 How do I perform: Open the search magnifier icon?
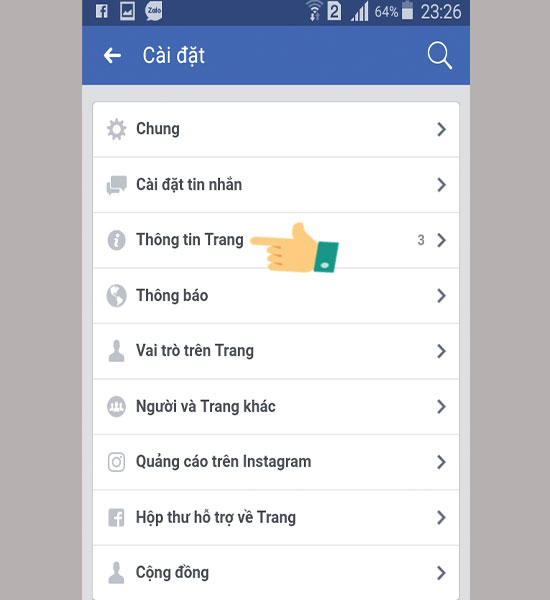[439, 55]
